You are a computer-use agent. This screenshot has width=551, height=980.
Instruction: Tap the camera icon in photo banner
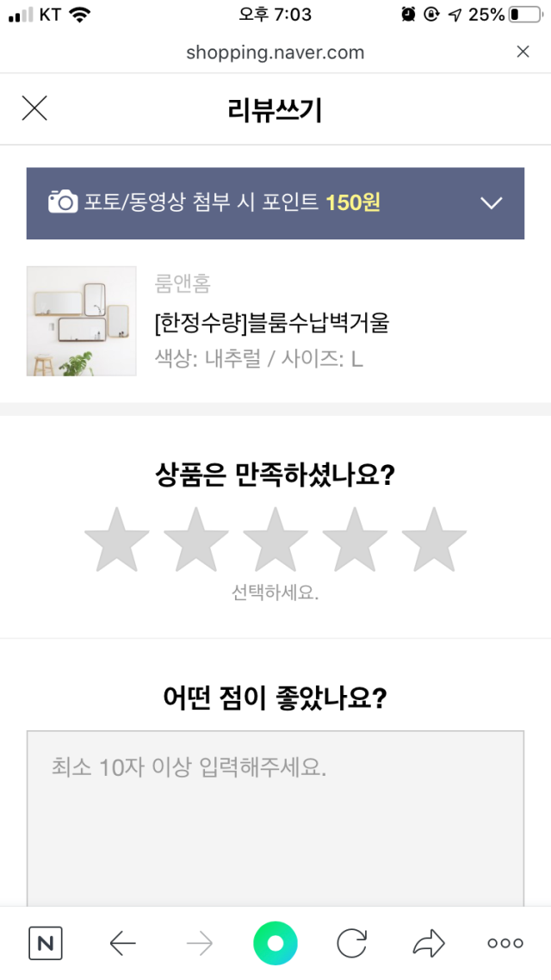point(63,202)
